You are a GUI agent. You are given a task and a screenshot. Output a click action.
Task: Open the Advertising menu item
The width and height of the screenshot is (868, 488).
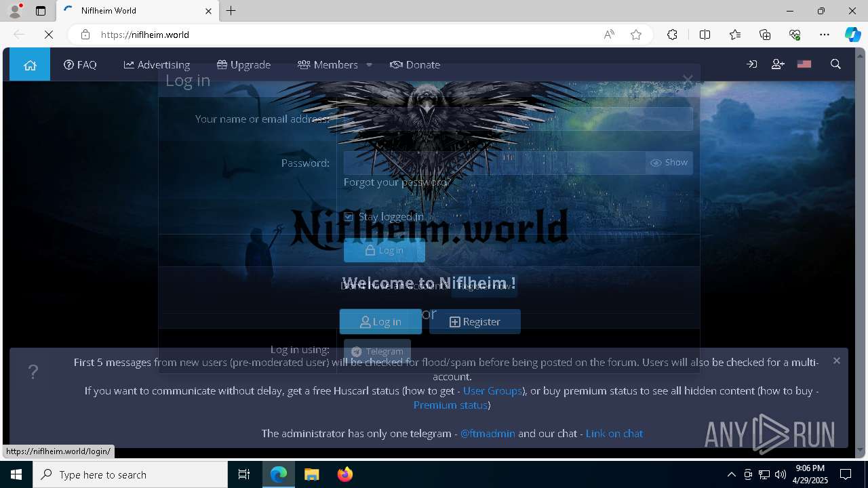point(157,65)
